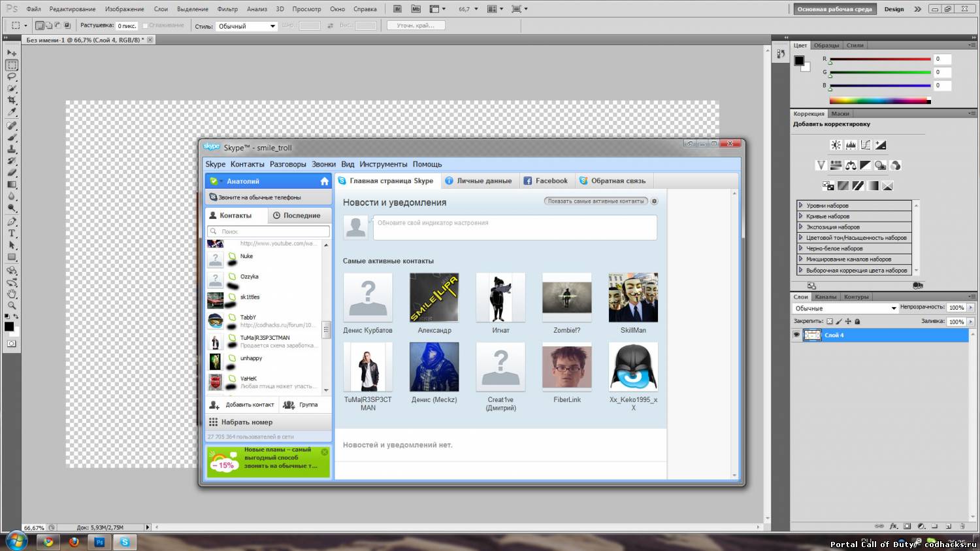Click the Skype home icon next to Анатолий
The height and width of the screenshot is (551, 980).
[x=325, y=181]
